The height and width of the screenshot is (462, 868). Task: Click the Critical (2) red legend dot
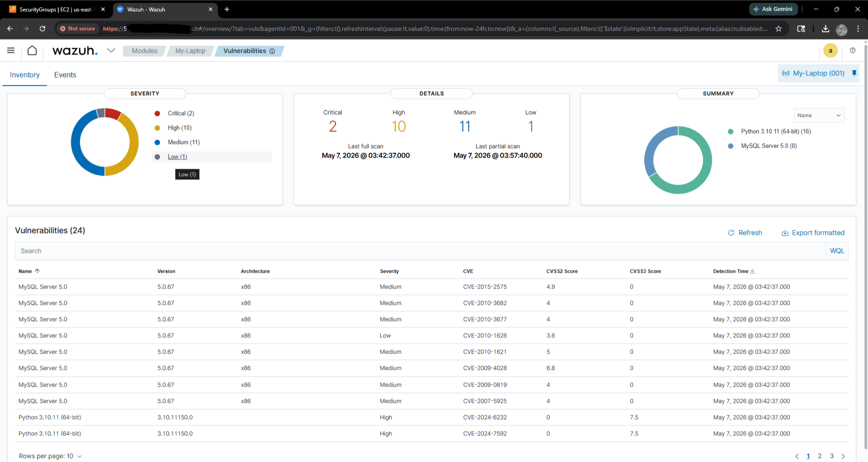tap(157, 113)
